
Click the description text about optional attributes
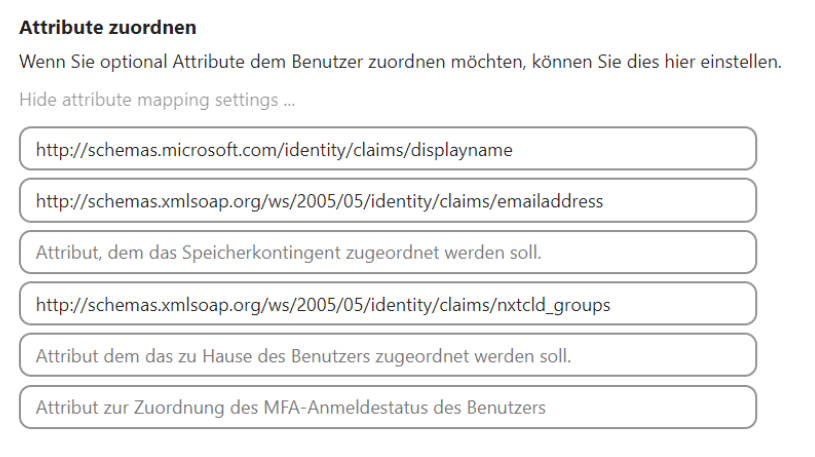400,62
